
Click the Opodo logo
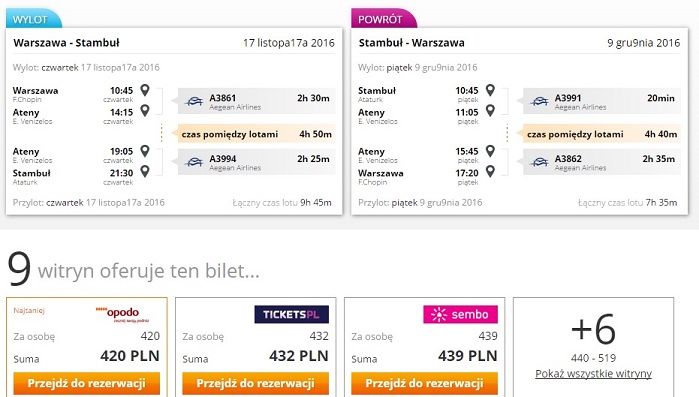click(x=123, y=314)
